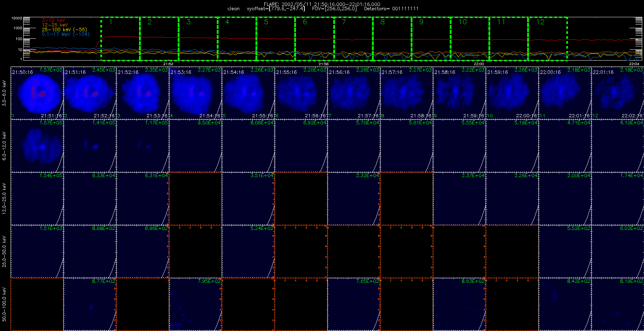Open the 50.0-100.0 keV panel labeled 8.63E+02
The image size is (644, 331).
pos(459,304)
